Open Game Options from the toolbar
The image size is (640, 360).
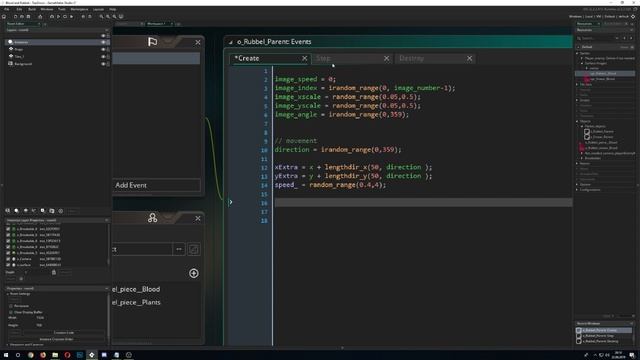(x=83, y=17)
